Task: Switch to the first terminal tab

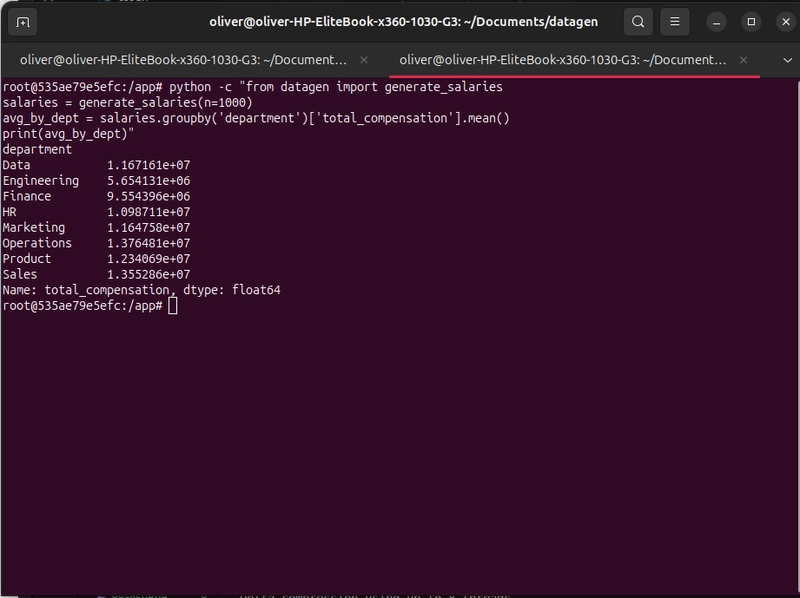Action: pos(184,60)
